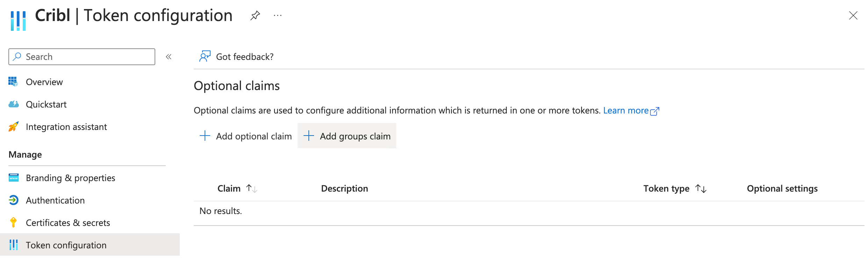Image resolution: width=868 pixels, height=262 pixels.
Task: Pin the Token configuration blade
Action: 255,15
